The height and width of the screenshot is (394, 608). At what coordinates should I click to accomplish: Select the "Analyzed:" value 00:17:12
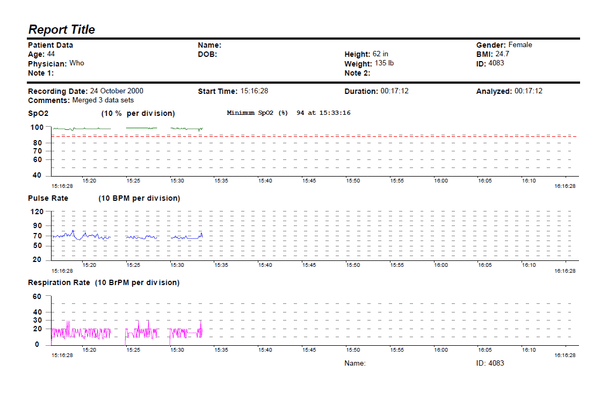coord(529,91)
